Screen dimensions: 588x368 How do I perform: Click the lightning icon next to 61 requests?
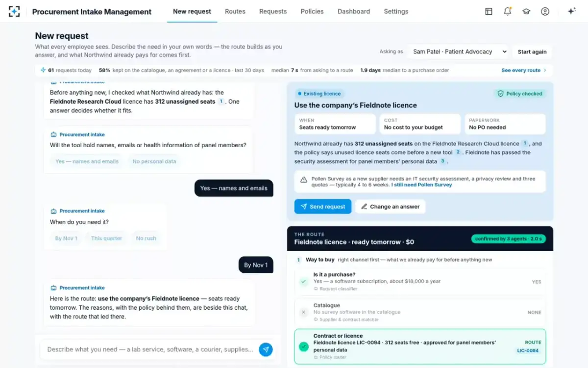click(x=43, y=70)
